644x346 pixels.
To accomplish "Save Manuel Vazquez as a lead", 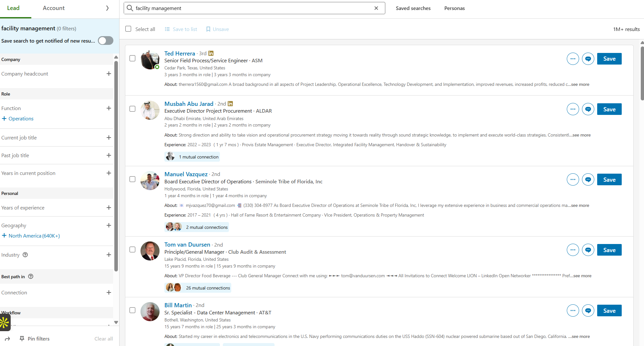I will [609, 180].
